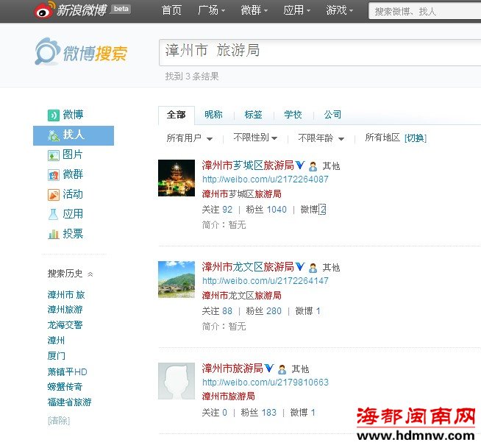Switch to the 学校 results tab
This screenshot has height=448, width=481.
pyautogui.click(x=293, y=115)
